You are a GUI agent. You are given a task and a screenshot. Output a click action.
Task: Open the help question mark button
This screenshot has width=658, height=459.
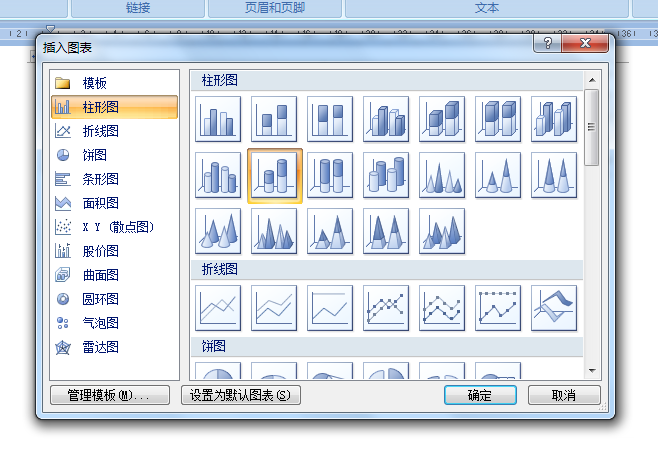click(547, 43)
